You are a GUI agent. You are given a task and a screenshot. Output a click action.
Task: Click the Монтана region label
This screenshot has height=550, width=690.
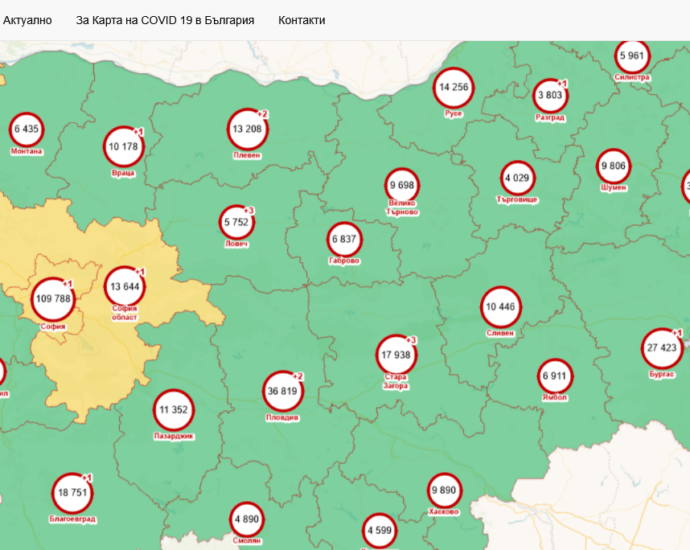(x=26, y=151)
